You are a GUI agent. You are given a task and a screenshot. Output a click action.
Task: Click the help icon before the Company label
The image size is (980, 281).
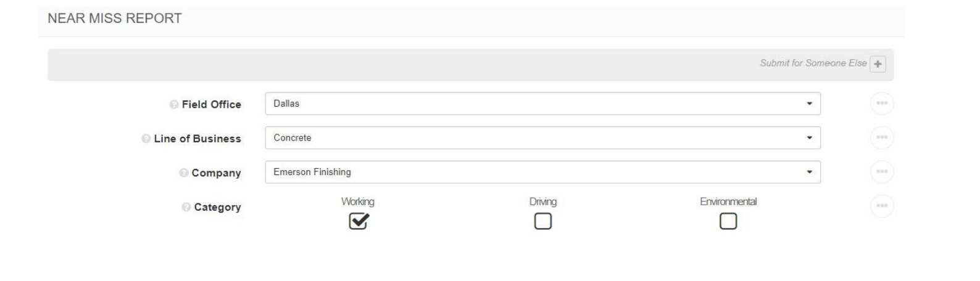[x=183, y=173]
